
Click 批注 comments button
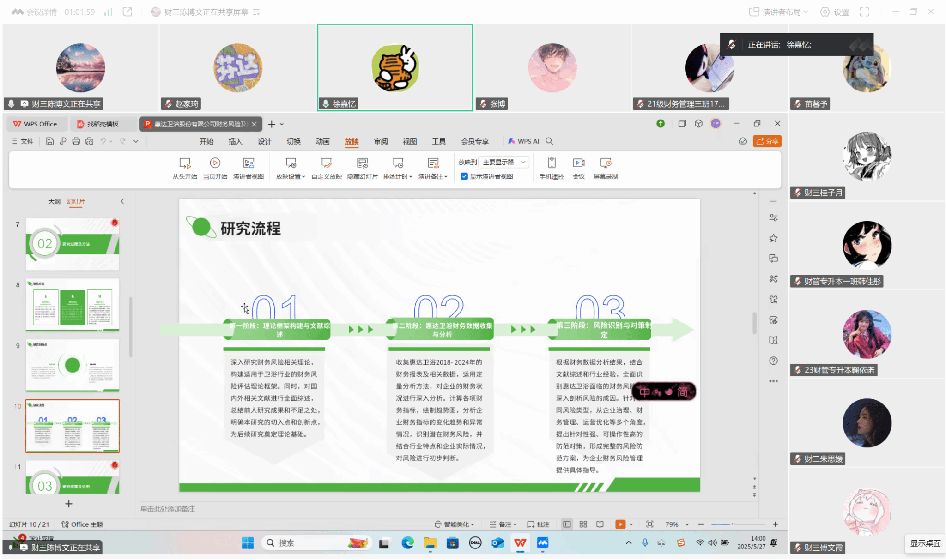point(538,524)
